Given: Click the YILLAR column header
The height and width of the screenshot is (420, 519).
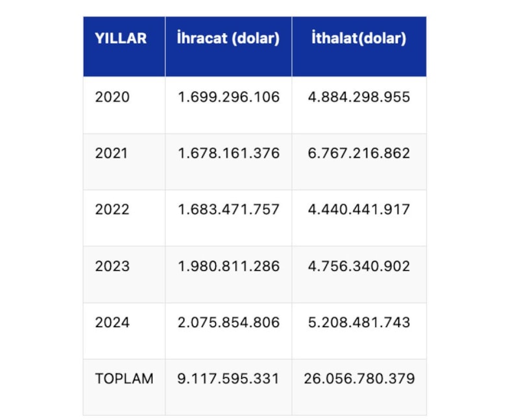Looking at the screenshot, I should (x=121, y=38).
